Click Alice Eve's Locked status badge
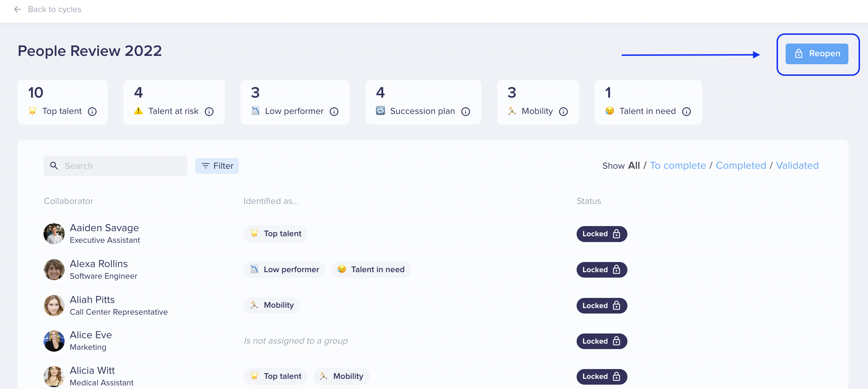This screenshot has width=868, height=389. (602, 341)
